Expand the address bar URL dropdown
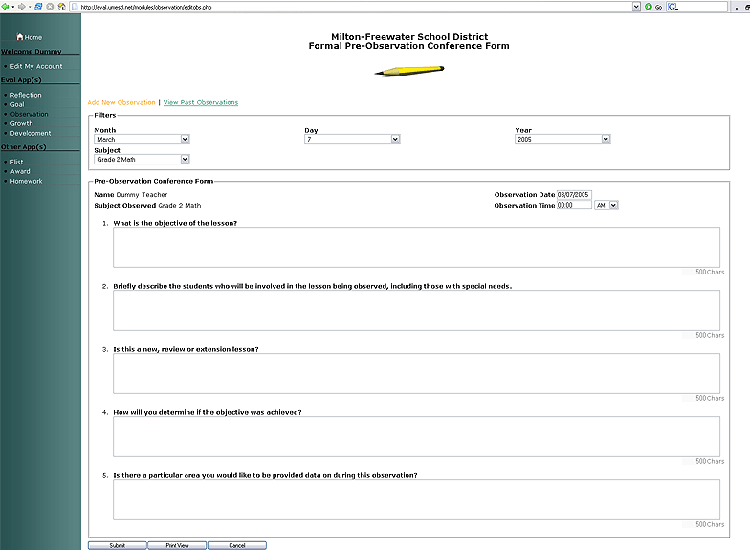The height and width of the screenshot is (550, 750). coord(636,7)
